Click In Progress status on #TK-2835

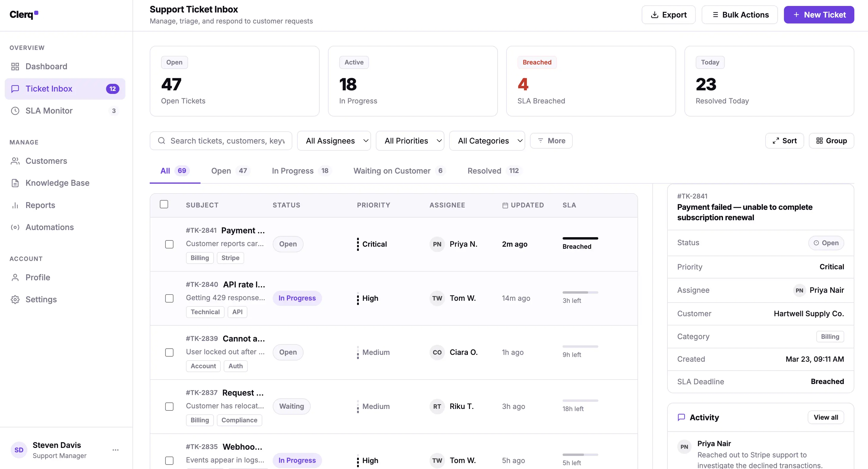pyautogui.click(x=297, y=461)
